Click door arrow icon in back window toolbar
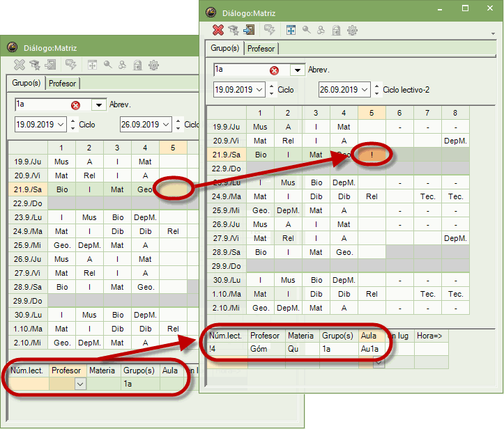The height and width of the screenshot is (429, 504). click(50, 65)
